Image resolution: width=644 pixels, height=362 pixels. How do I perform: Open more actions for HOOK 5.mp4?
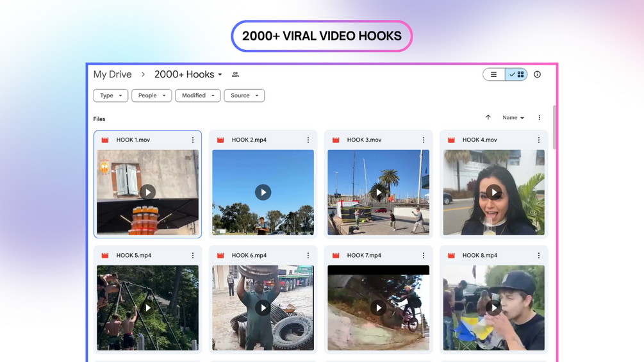pyautogui.click(x=193, y=255)
